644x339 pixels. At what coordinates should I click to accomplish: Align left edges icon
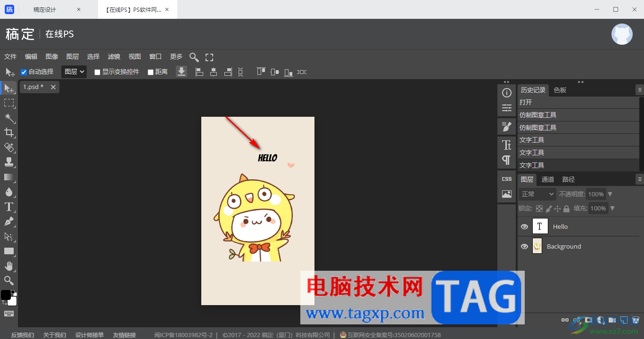(199, 72)
